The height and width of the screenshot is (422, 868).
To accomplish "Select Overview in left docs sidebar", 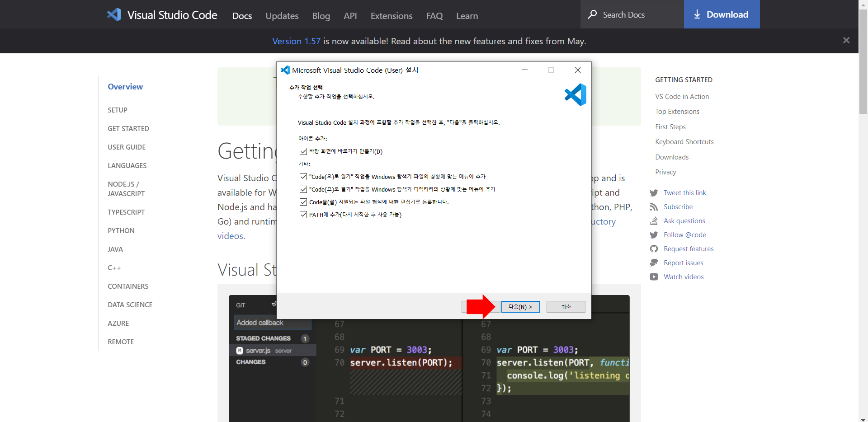I will [x=125, y=87].
